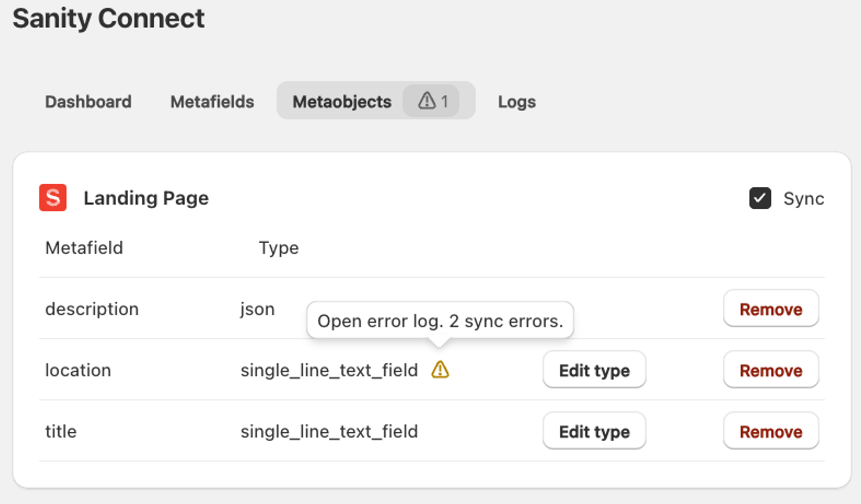Click the Landing Page heading
This screenshot has height=504, width=861.
click(146, 198)
